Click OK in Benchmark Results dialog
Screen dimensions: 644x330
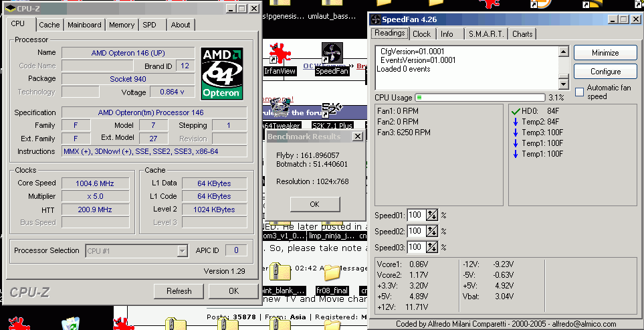pos(314,204)
